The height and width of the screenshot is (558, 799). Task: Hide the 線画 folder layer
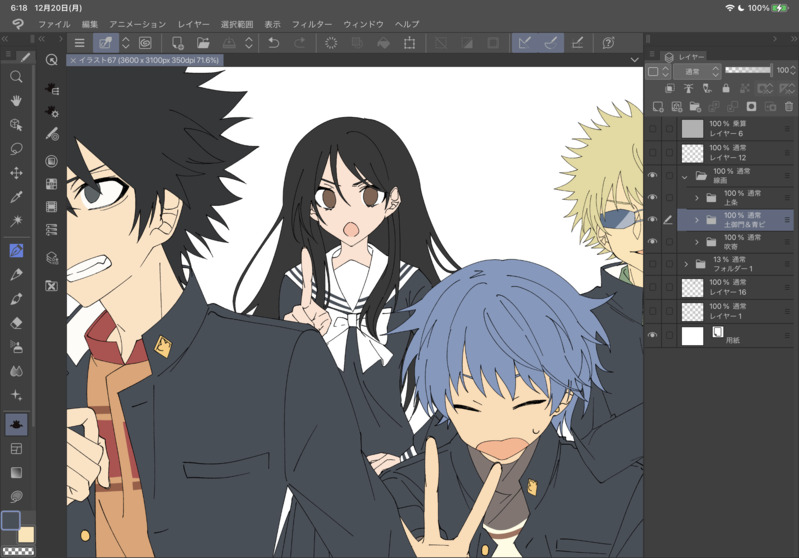tap(652, 175)
